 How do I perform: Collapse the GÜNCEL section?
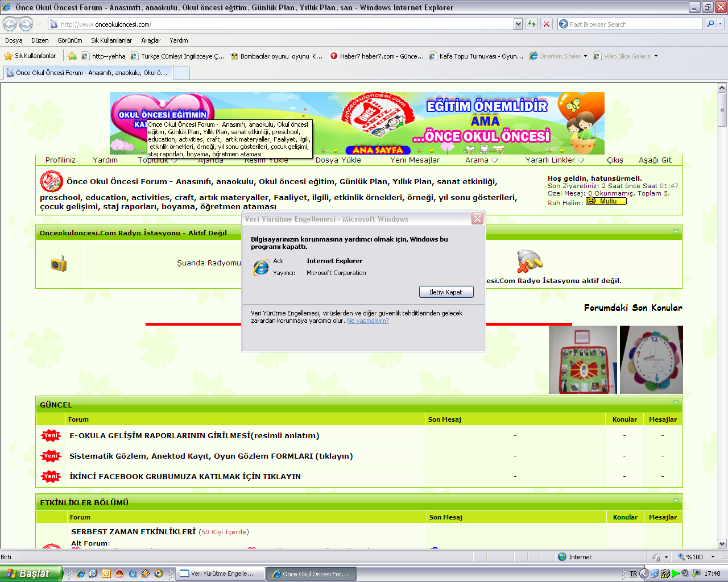tap(676, 403)
